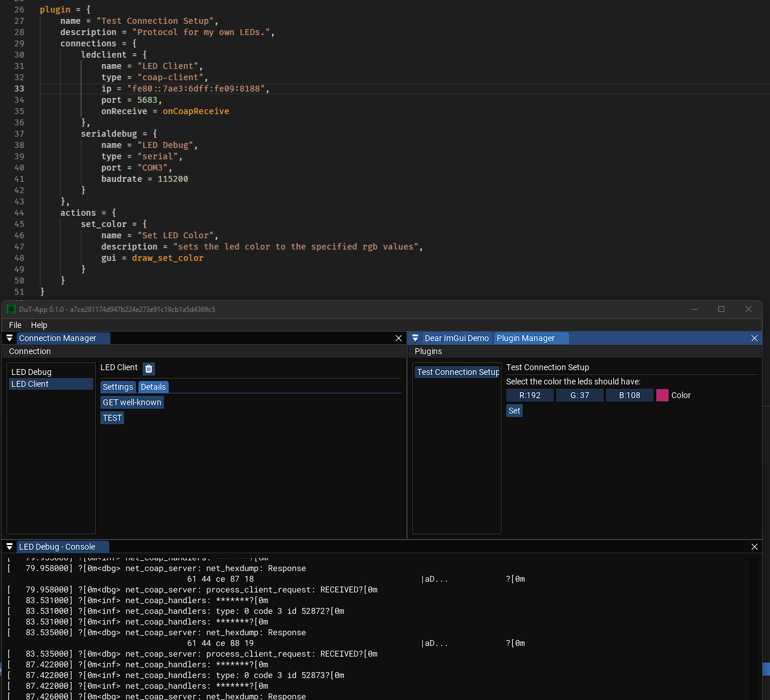
Task: Click the ip address string in code
Action: coord(196,89)
